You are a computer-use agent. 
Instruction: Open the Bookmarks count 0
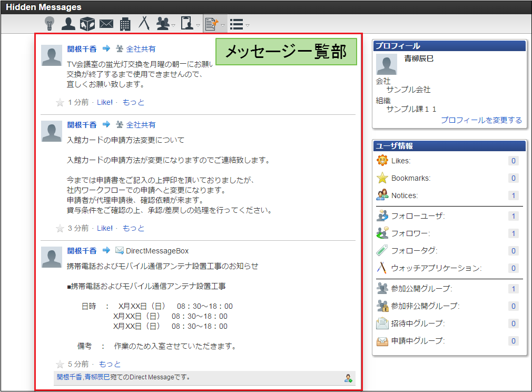pos(514,178)
